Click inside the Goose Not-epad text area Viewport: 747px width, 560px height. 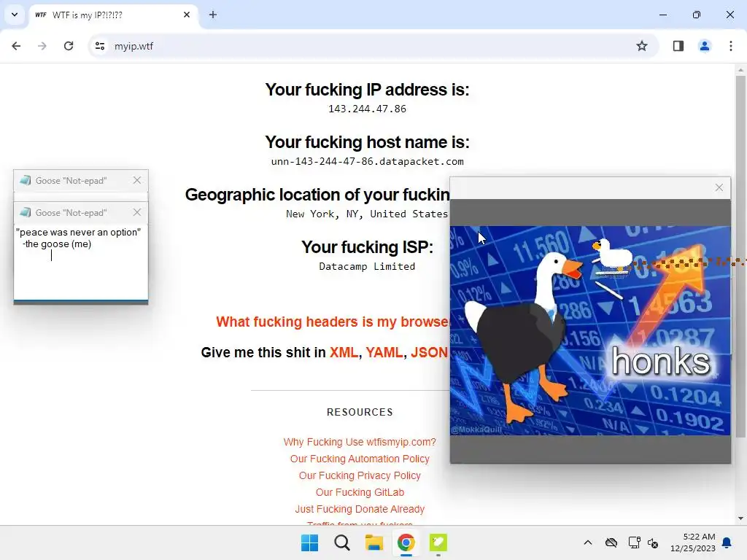80,262
